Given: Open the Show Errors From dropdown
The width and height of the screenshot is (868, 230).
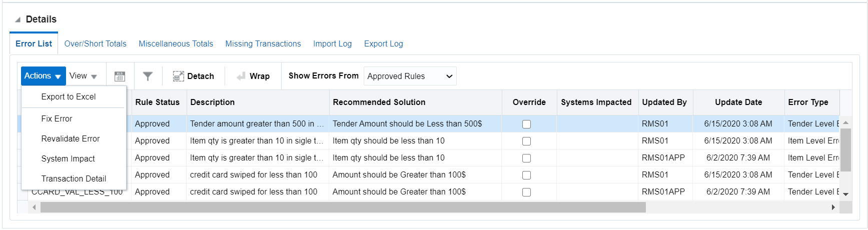Looking at the screenshot, I should click(410, 76).
